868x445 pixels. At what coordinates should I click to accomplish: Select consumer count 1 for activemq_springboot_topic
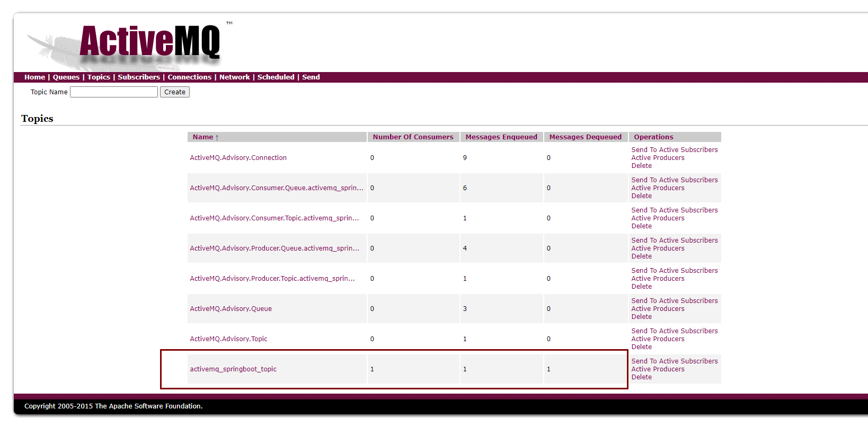(x=372, y=369)
